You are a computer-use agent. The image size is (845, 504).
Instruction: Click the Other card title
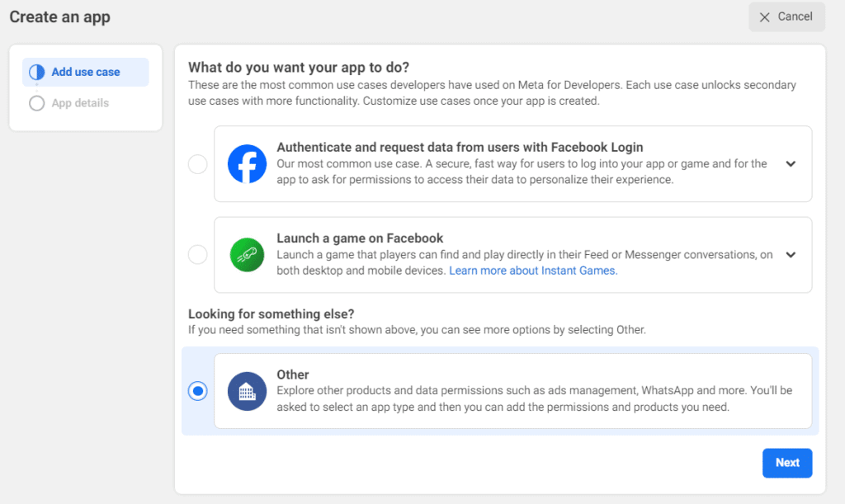coord(293,374)
